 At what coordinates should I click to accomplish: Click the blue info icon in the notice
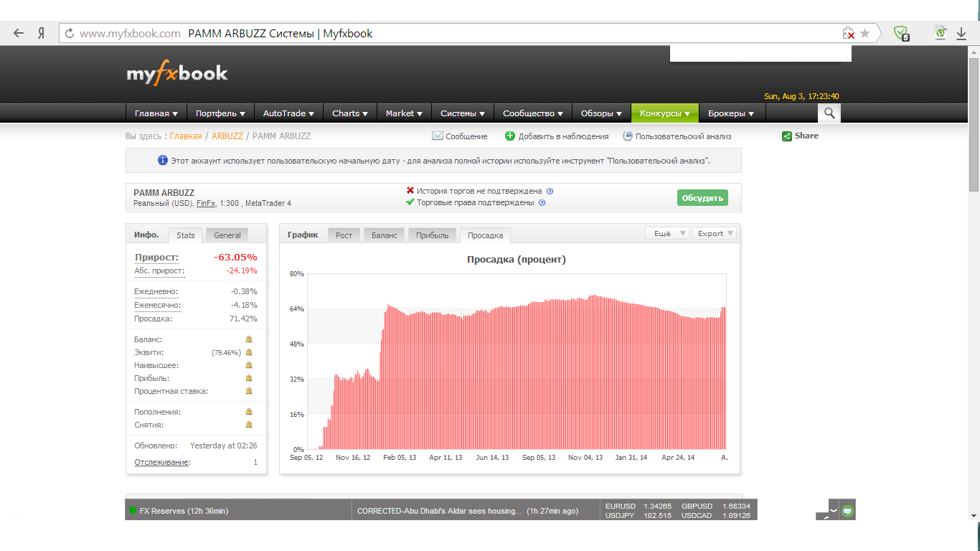163,161
